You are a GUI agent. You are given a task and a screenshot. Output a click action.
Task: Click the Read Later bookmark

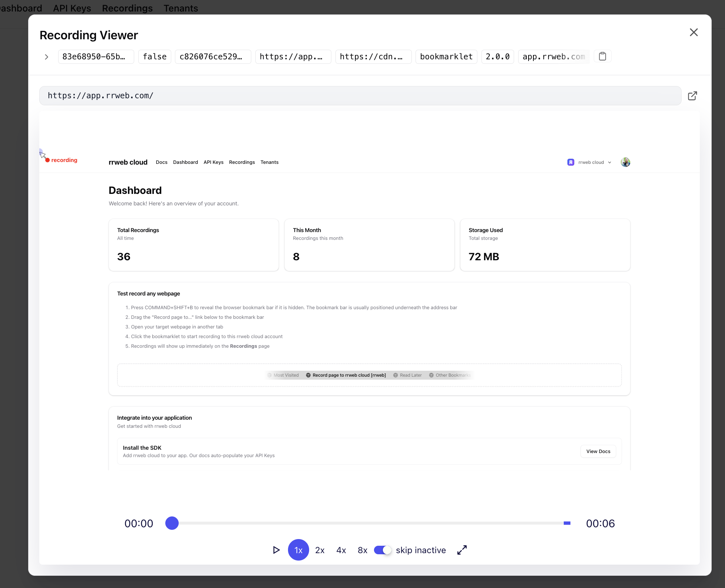[x=407, y=375]
